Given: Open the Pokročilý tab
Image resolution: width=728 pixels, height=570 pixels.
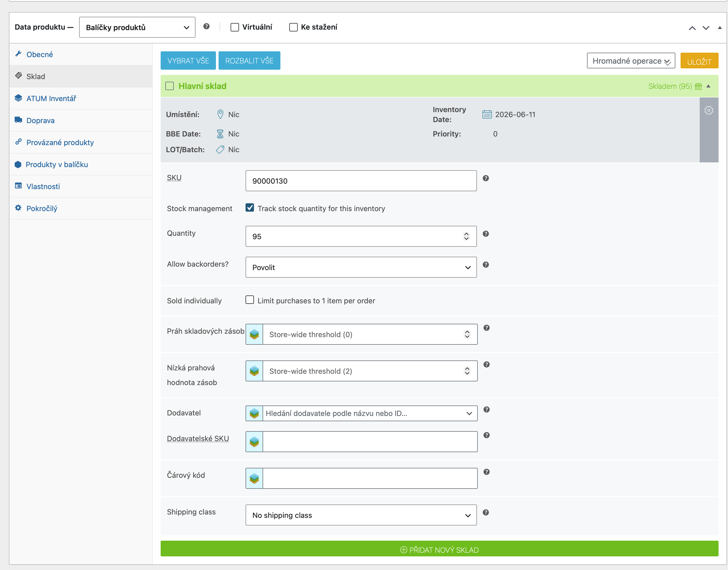Looking at the screenshot, I should tap(81, 209).
